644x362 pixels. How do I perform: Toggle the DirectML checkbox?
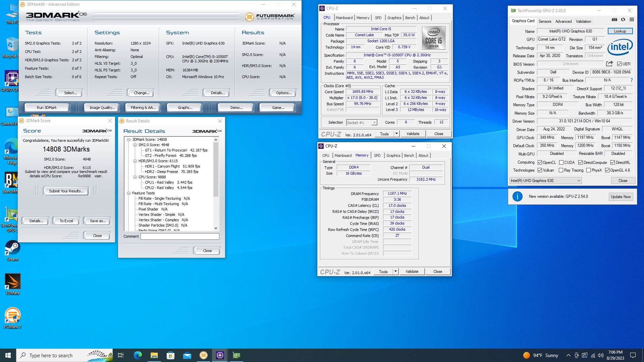pos(612,162)
